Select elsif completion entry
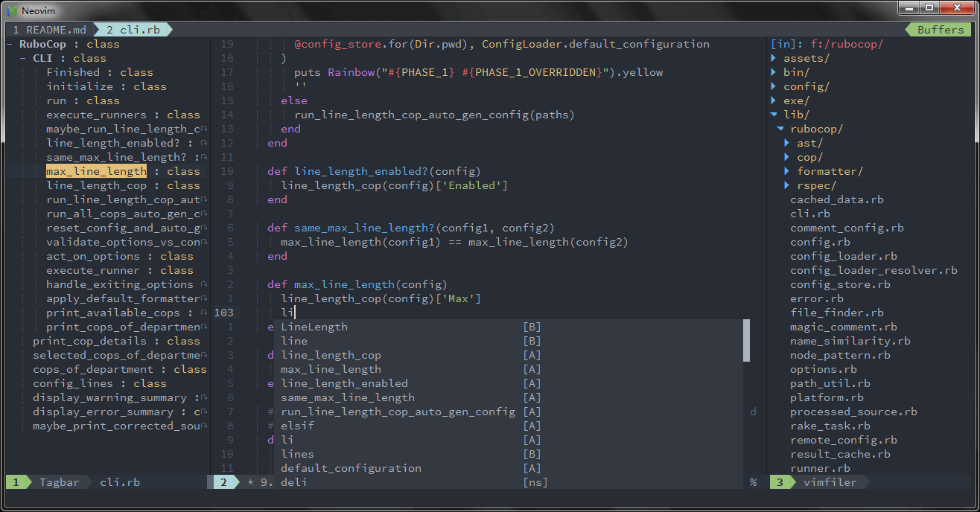This screenshot has height=512, width=980. pos(509,426)
